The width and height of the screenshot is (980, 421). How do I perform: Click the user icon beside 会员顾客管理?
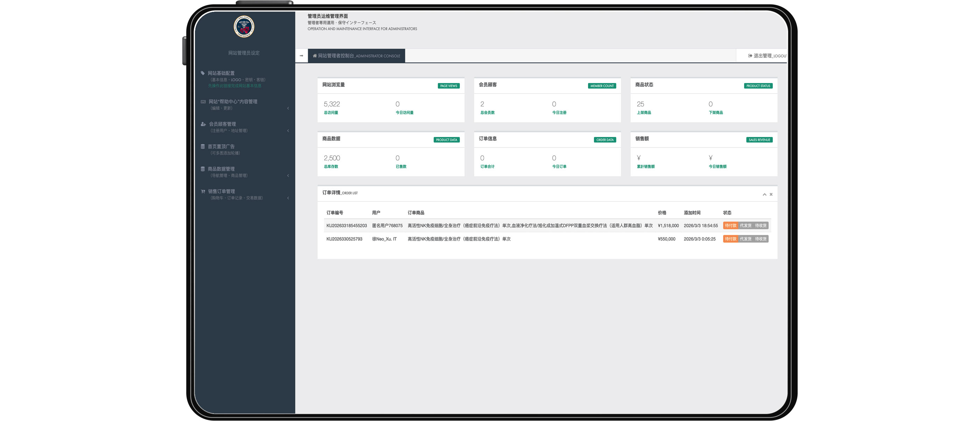[203, 124]
